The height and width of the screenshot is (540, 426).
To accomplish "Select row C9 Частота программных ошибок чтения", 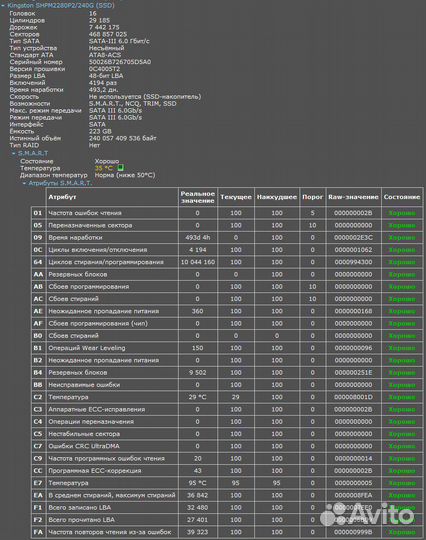I will point(227,458).
